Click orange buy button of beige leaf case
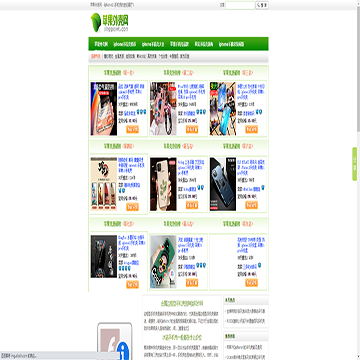This screenshot has height=360, width=360. click(192, 205)
